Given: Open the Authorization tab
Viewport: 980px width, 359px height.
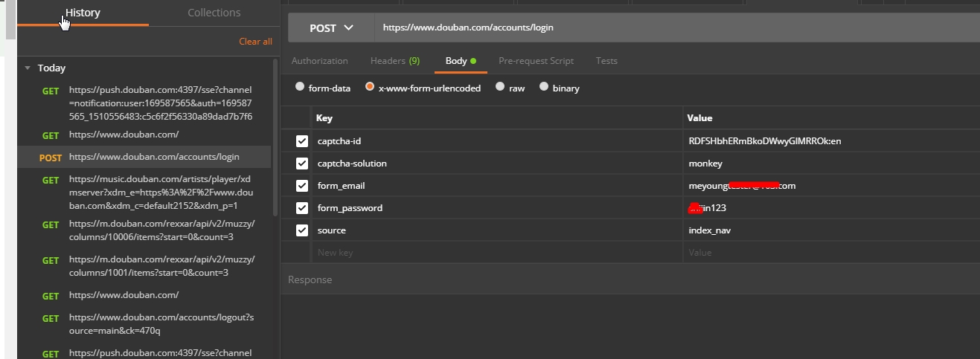Looking at the screenshot, I should tap(319, 61).
